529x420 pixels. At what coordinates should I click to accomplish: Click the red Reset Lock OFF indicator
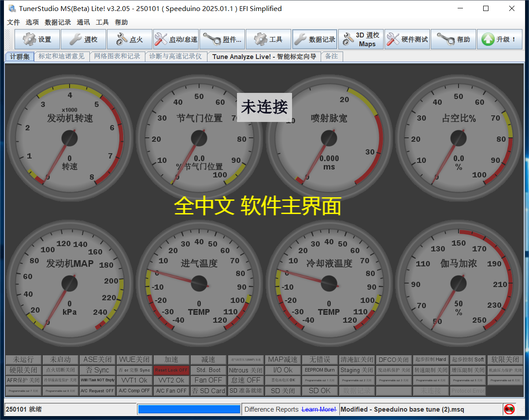171,370
